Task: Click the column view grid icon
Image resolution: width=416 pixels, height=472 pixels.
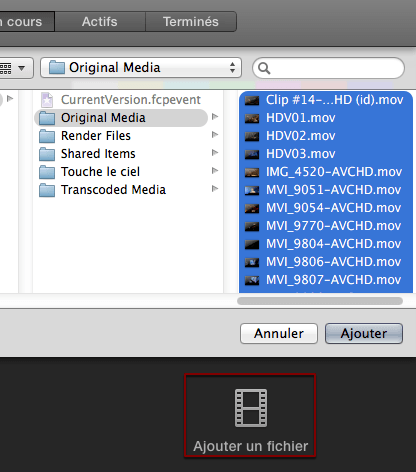Action: (x=6, y=68)
